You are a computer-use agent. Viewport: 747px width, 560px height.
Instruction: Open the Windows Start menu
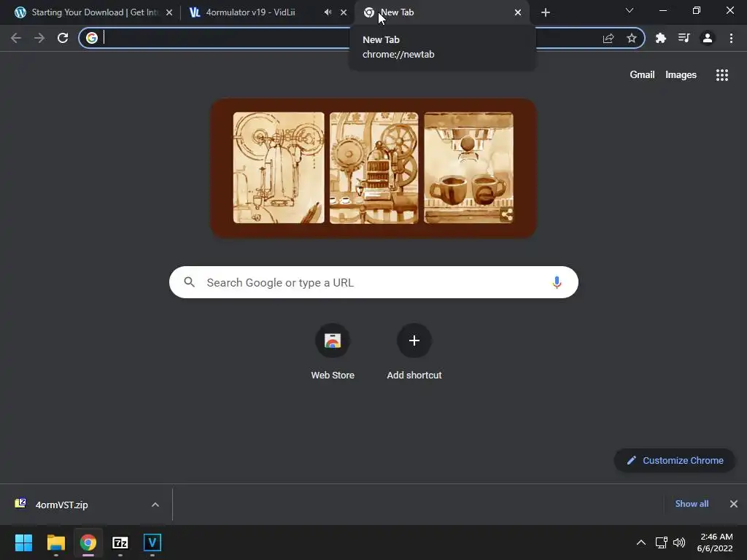tap(23, 542)
